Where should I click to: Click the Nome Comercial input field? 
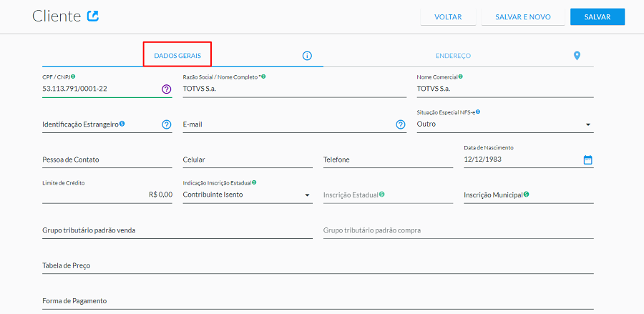[505, 89]
